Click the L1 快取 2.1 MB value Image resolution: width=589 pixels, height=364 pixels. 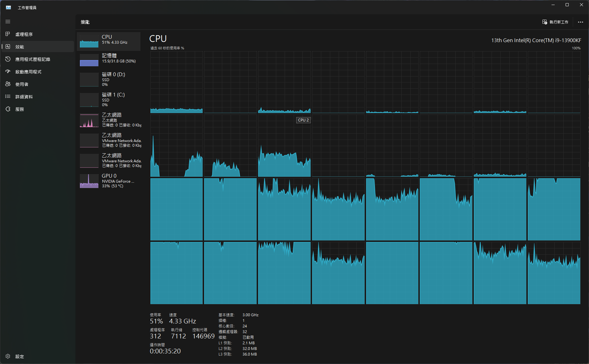tap(249, 343)
